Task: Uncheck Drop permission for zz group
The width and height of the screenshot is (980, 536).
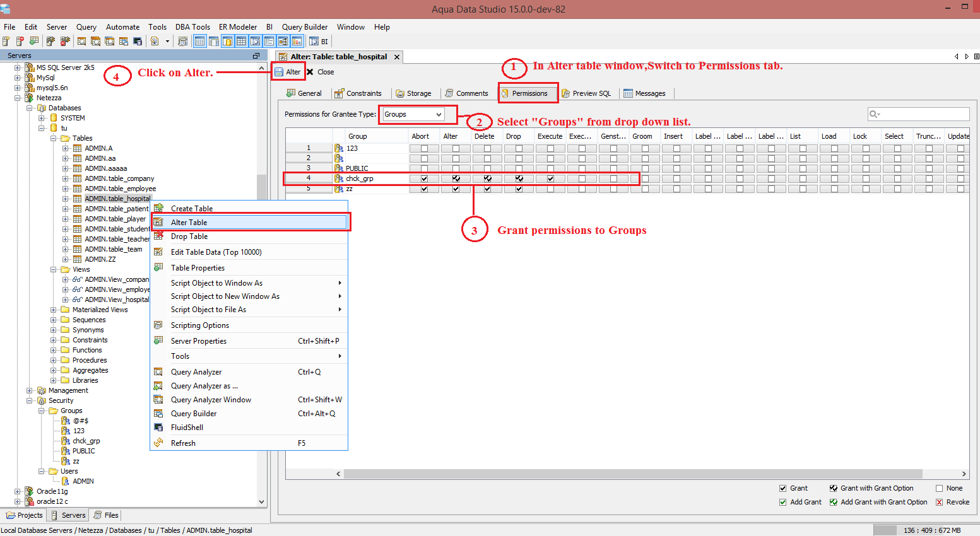Action: [519, 189]
